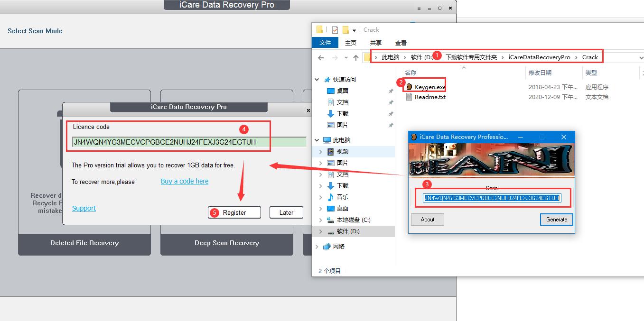Collapse the 此电脑 tree node
Screen dimensions: 644x321
(317, 140)
